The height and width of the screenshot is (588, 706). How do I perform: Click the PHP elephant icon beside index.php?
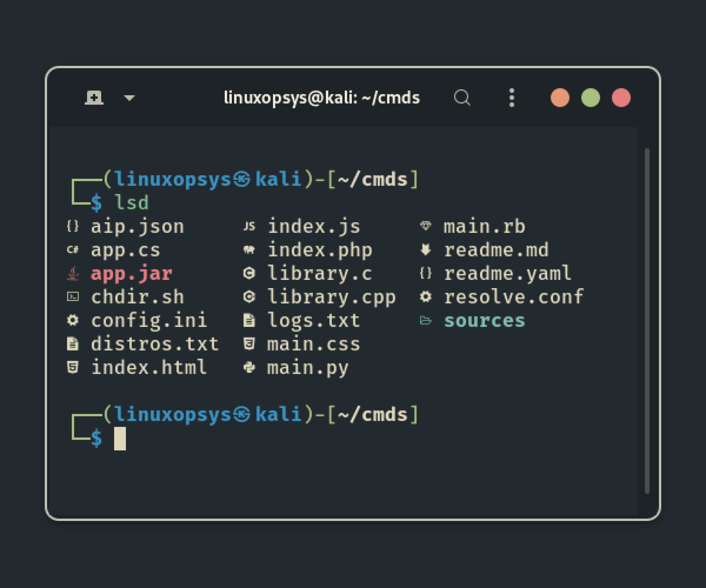tap(249, 250)
